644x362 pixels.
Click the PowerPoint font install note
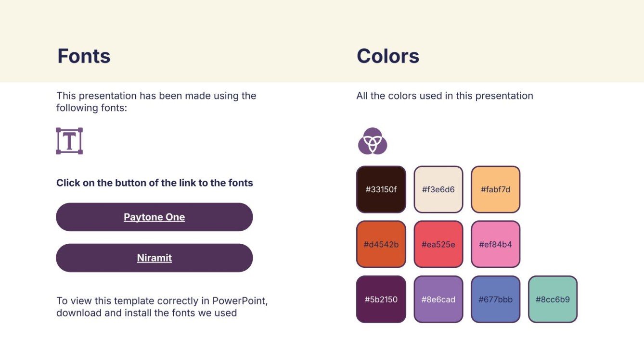162,307
